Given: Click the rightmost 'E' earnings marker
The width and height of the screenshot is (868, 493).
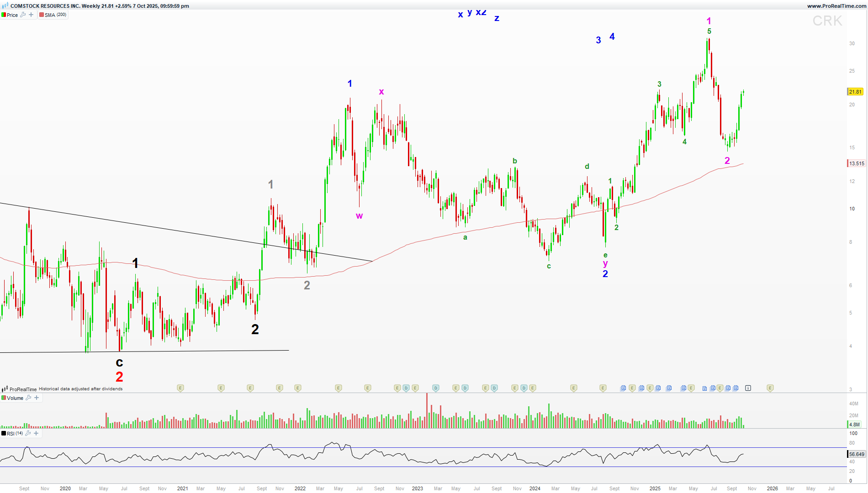Looking at the screenshot, I should pos(770,388).
